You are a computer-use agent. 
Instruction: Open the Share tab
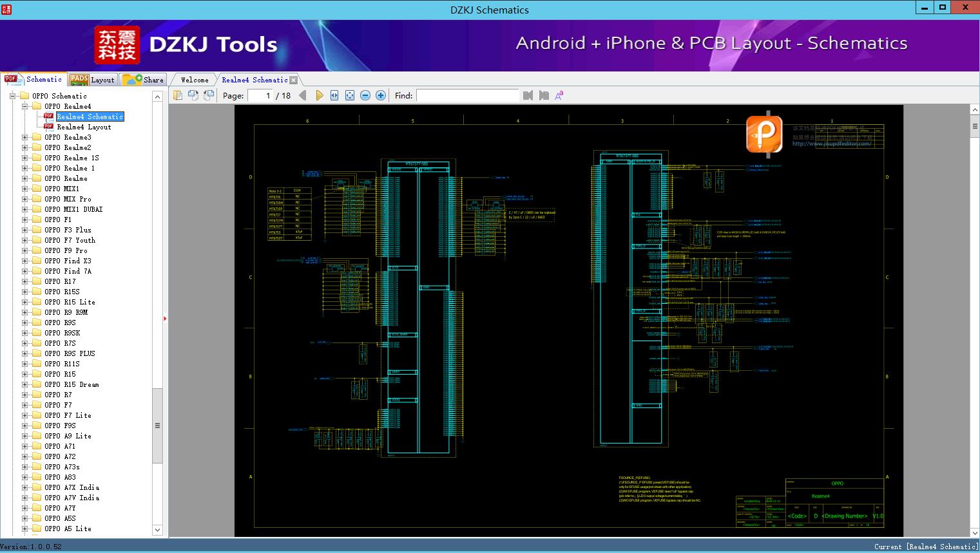pos(144,79)
